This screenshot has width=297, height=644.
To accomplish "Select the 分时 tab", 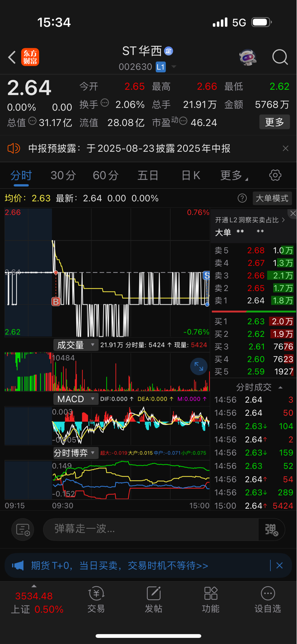I will 21,176.
